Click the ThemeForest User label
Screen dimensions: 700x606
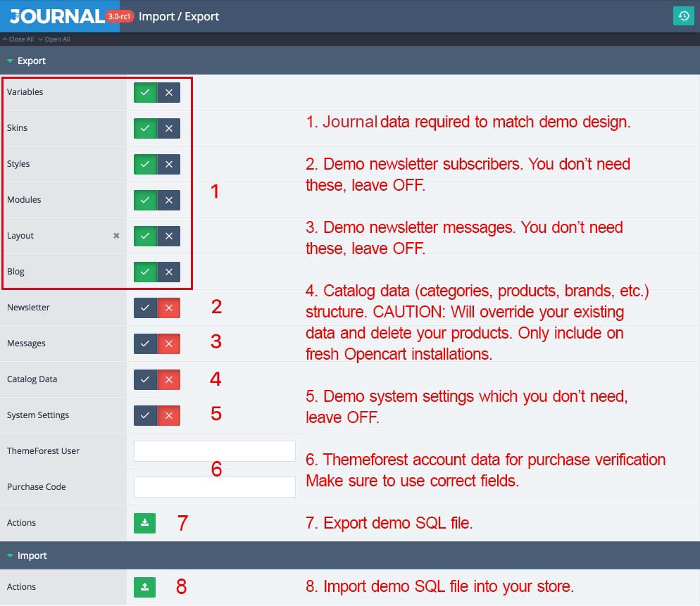(43, 450)
